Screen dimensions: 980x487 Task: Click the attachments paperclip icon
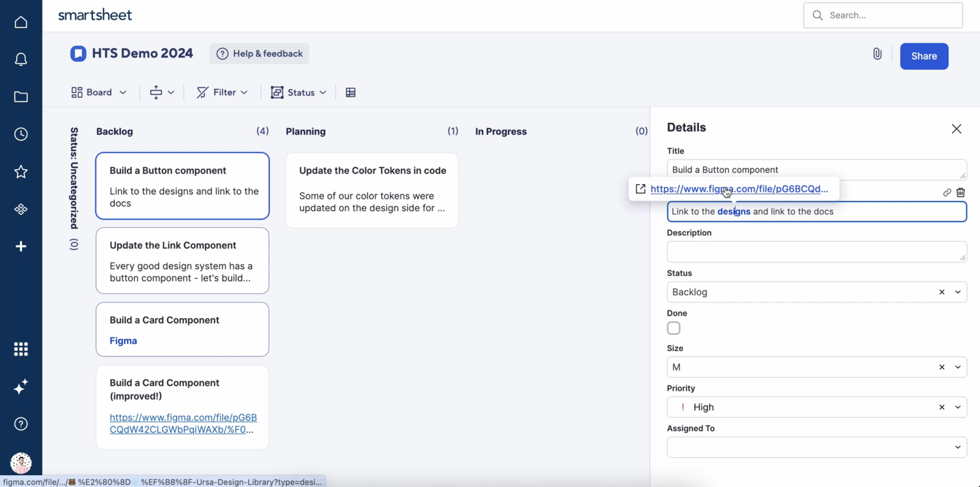pos(877,54)
